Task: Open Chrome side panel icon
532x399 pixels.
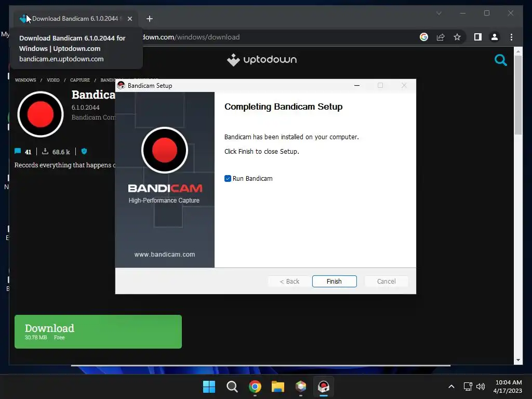Action: 478,37
